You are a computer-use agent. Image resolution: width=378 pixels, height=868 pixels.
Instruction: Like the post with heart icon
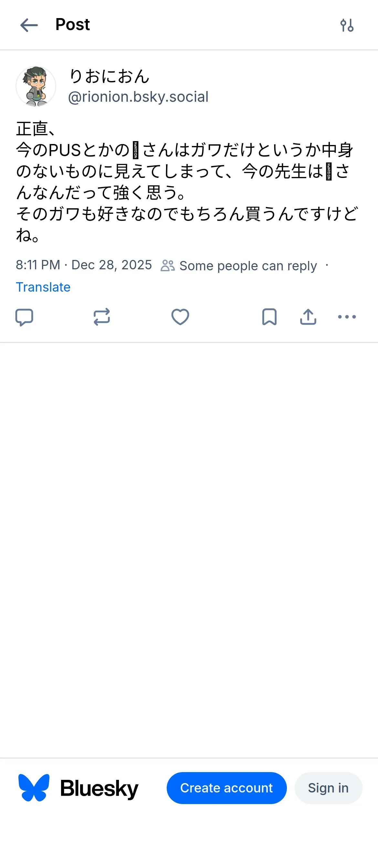coord(180,317)
